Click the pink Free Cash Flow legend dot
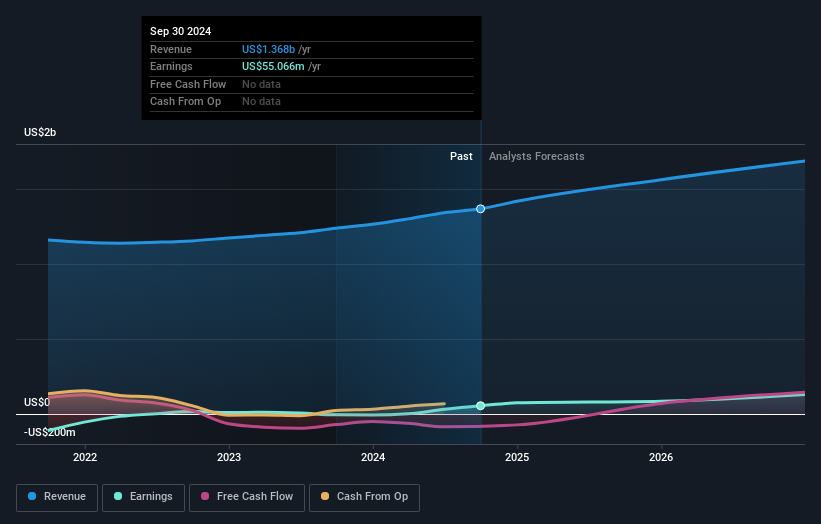The height and width of the screenshot is (524, 821). point(205,496)
